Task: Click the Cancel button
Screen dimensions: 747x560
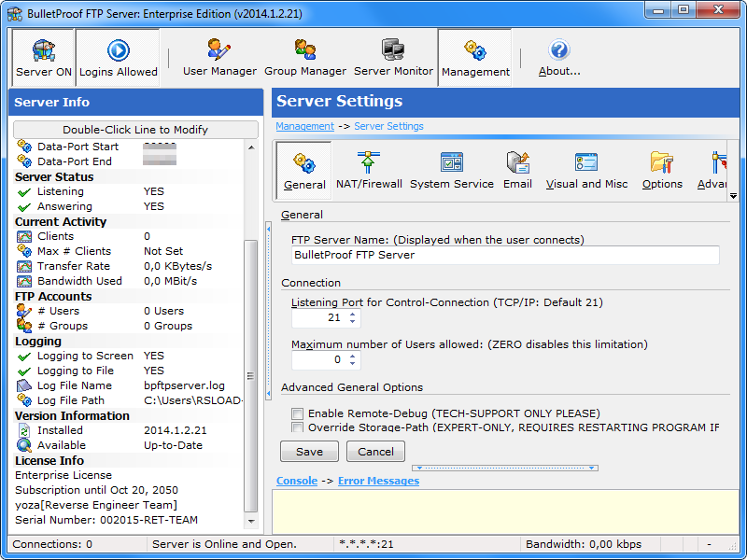Action: [375, 452]
